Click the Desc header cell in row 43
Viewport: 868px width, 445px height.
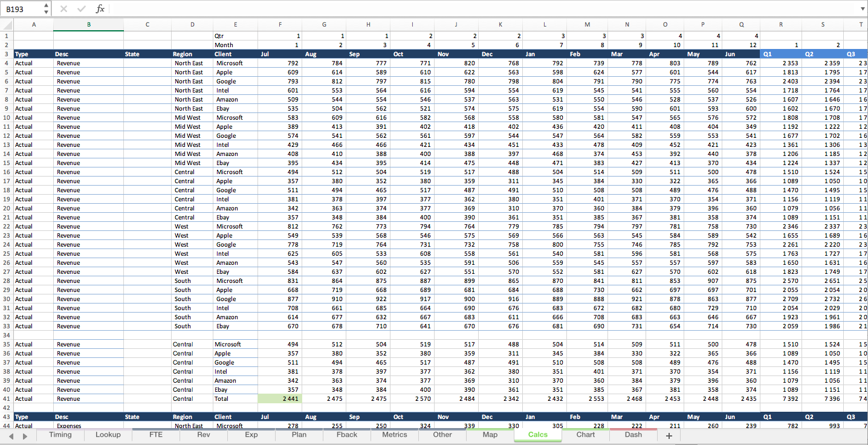[x=89, y=417]
